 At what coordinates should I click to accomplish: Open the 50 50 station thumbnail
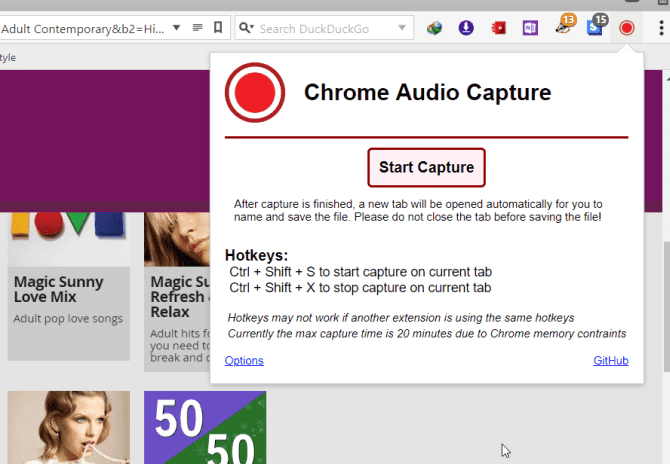point(205,427)
